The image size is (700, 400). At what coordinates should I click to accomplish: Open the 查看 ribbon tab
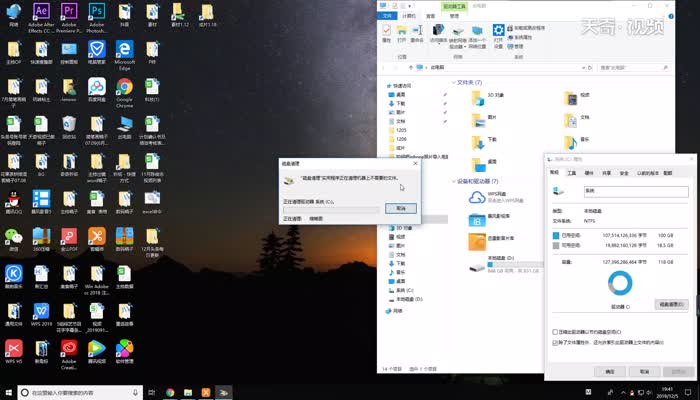click(431, 16)
